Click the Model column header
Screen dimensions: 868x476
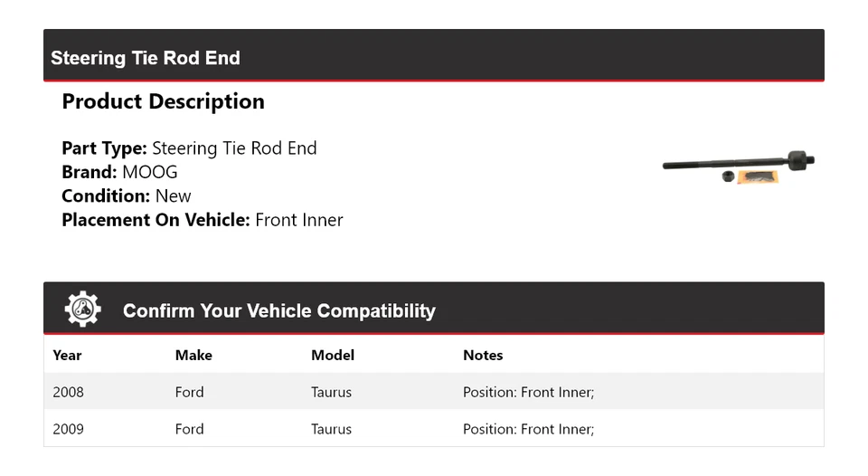333,355
